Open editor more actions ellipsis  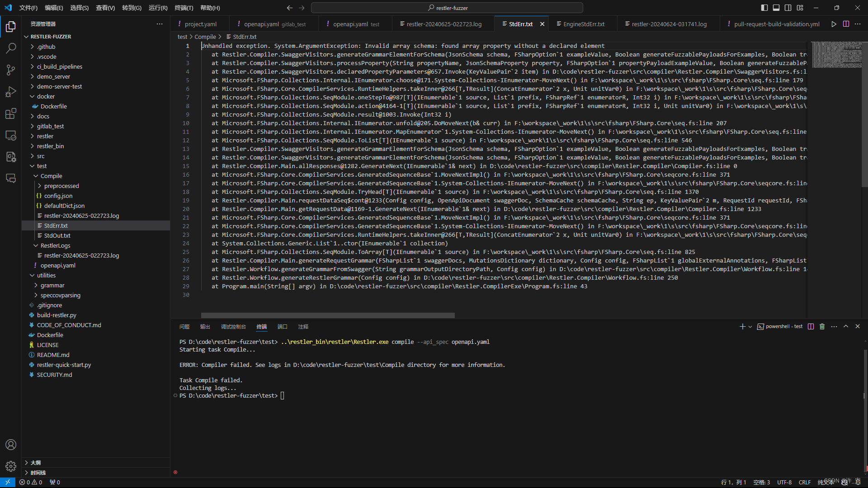858,24
